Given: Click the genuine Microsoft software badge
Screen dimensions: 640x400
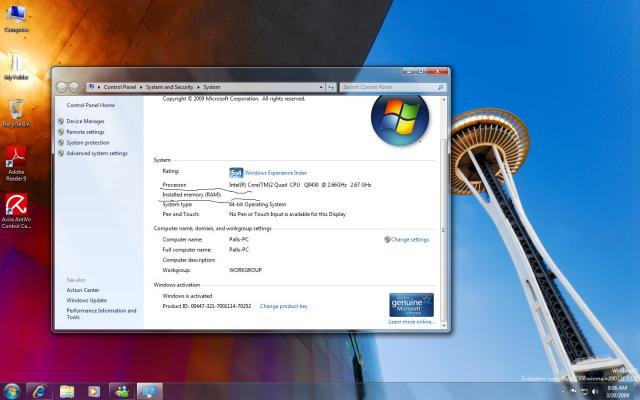Looking at the screenshot, I should [x=411, y=305].
